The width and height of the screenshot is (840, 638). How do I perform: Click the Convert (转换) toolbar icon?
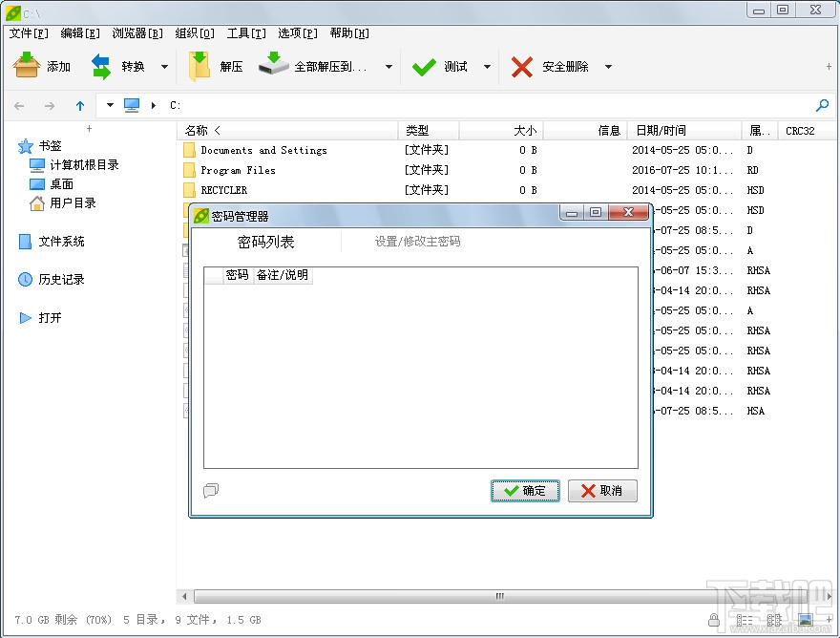[x=101, y=67]
